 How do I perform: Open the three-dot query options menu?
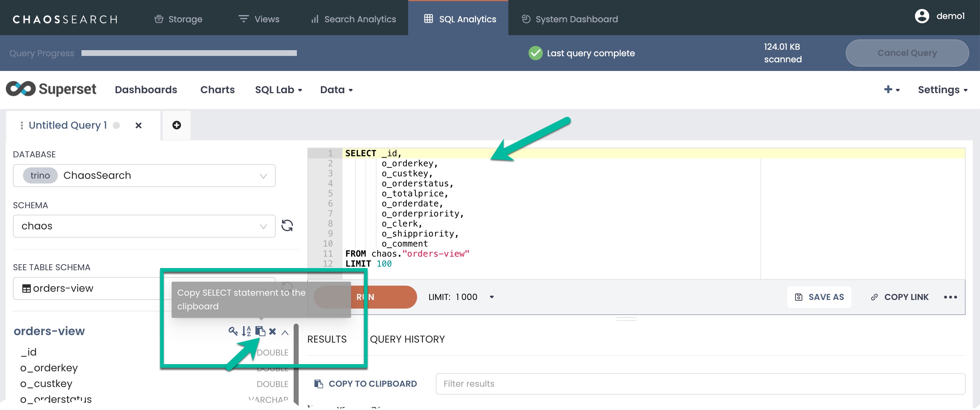[950, 297]
